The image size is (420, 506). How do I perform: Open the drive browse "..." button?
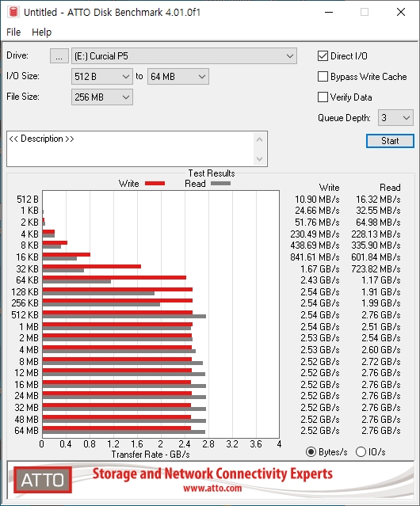[x=59, y=56]
